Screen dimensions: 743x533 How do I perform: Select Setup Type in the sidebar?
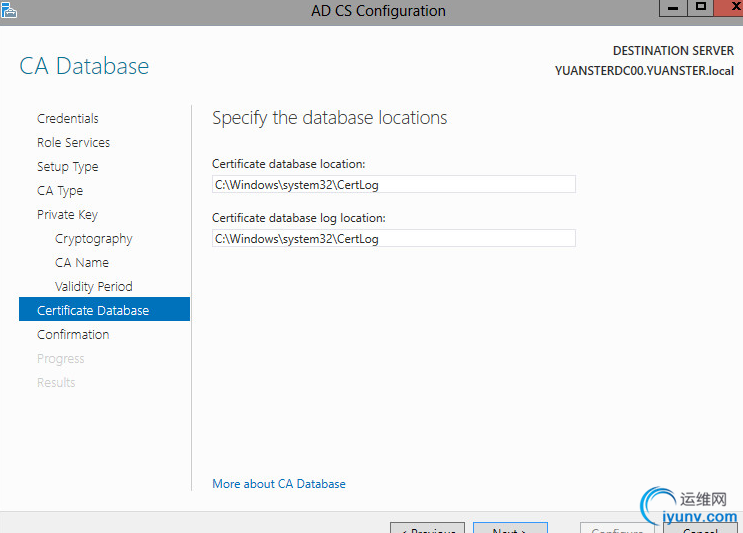click(67, 167)
